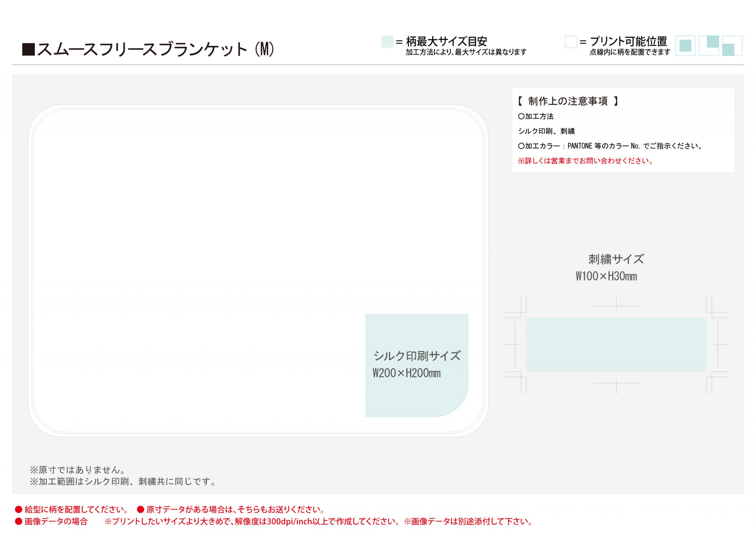Click the light teal 柄最大サイズ目安 legend swatch

pos(387,42)
